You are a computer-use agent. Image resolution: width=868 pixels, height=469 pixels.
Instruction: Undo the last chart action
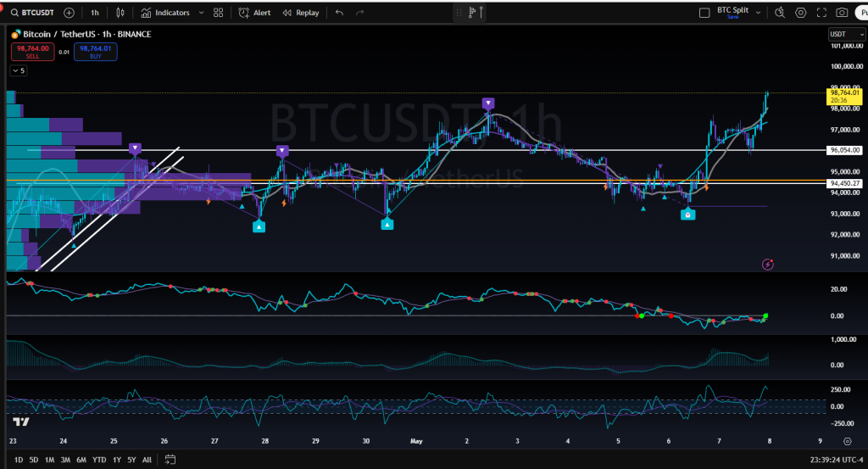pos(339,12)
